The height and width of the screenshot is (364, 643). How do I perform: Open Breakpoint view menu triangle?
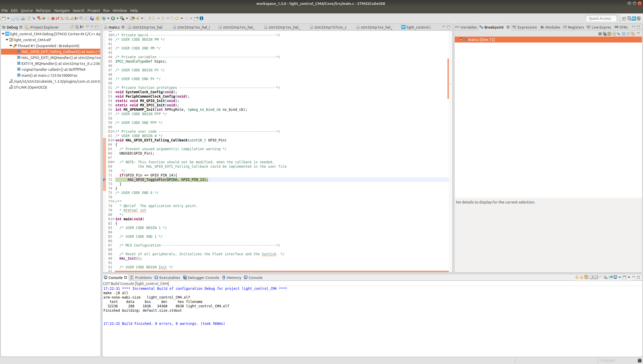(638, 33)
